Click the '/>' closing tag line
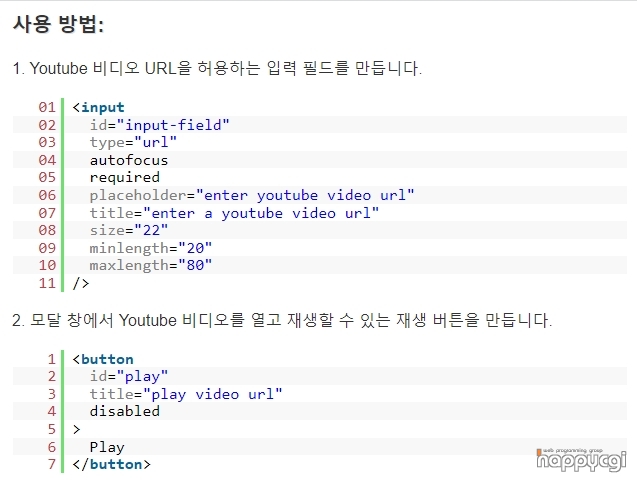The height and width of the screenshot is (481, 637). point(81,283)
